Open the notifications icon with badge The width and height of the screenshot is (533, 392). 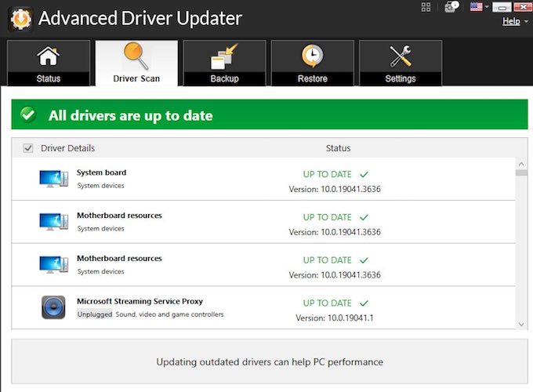(x=451, y=6)
